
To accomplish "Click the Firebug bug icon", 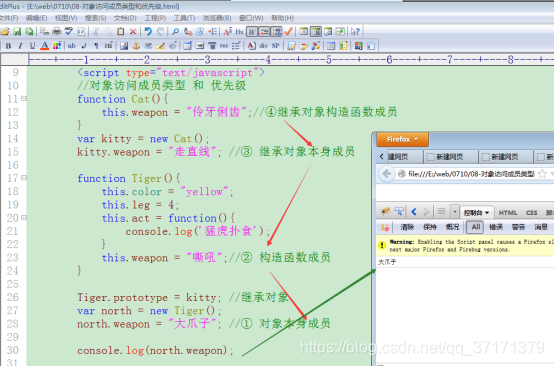I will click(385, 212).
